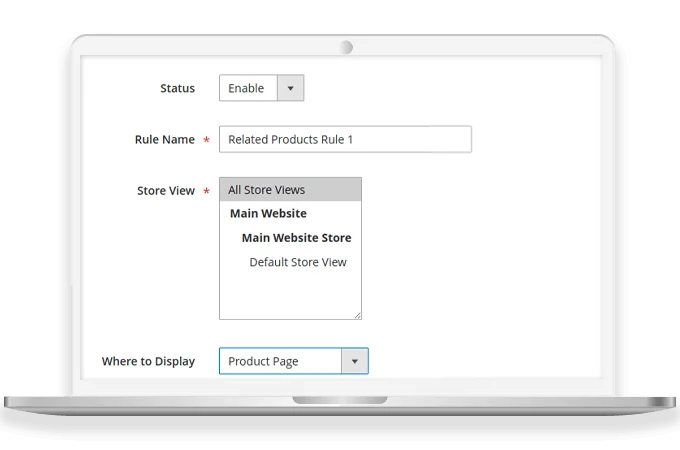Click the Status field label
The height and width of the screenshot is (450, 680).
(177, 88)
